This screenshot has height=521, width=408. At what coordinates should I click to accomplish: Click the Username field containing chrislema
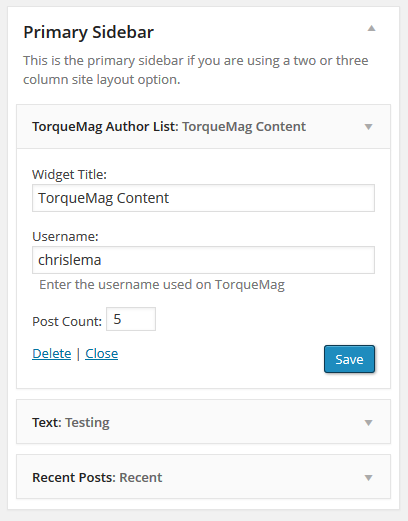point(203,260)
